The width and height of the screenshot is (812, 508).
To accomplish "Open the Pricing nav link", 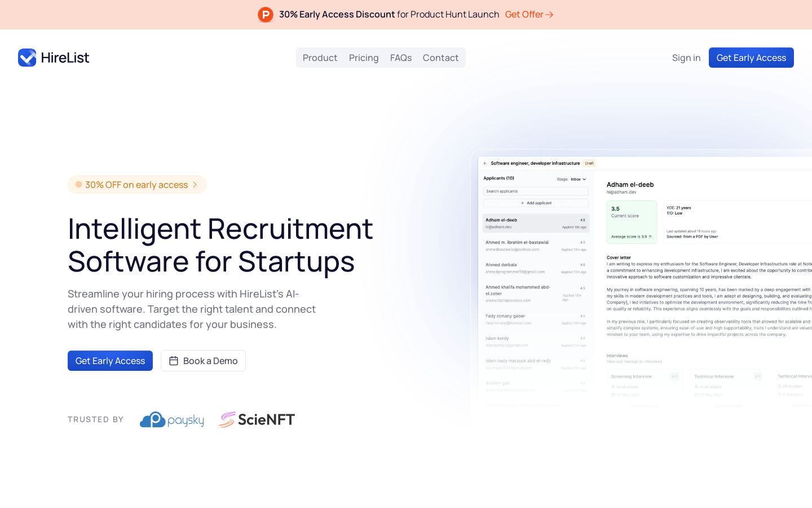I will point(364,58).
